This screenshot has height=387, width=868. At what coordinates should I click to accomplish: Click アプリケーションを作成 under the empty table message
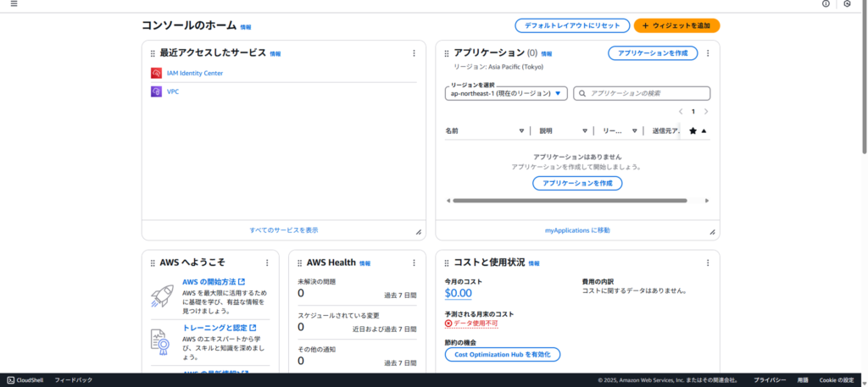pos(577,183)
